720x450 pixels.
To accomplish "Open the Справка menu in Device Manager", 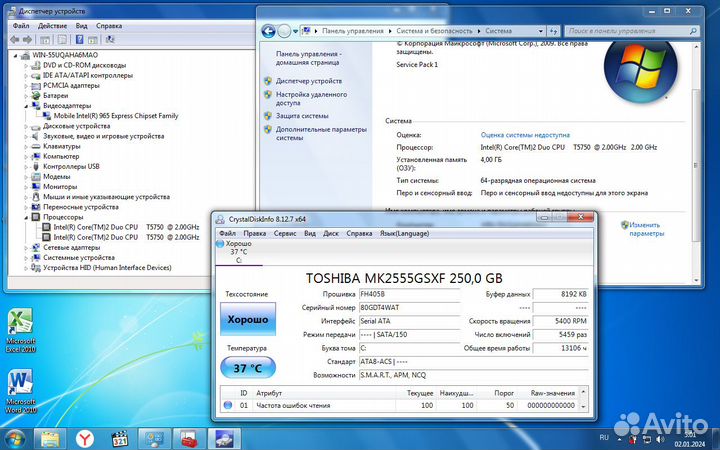I will tap(109, 26).
